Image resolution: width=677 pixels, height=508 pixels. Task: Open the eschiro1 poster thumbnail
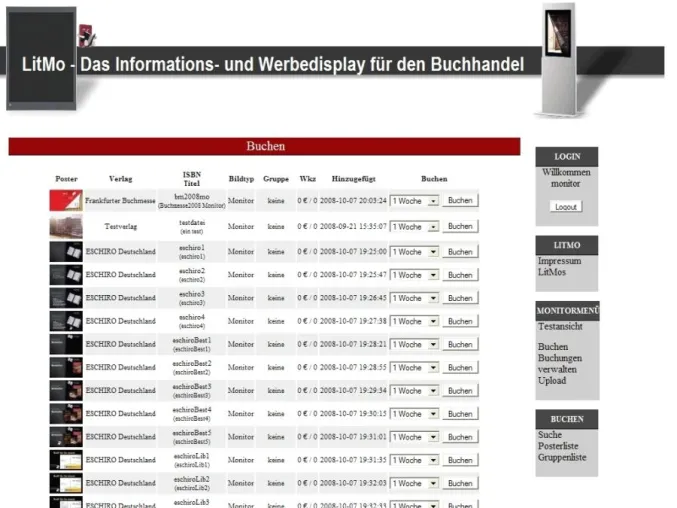point(66,252)
